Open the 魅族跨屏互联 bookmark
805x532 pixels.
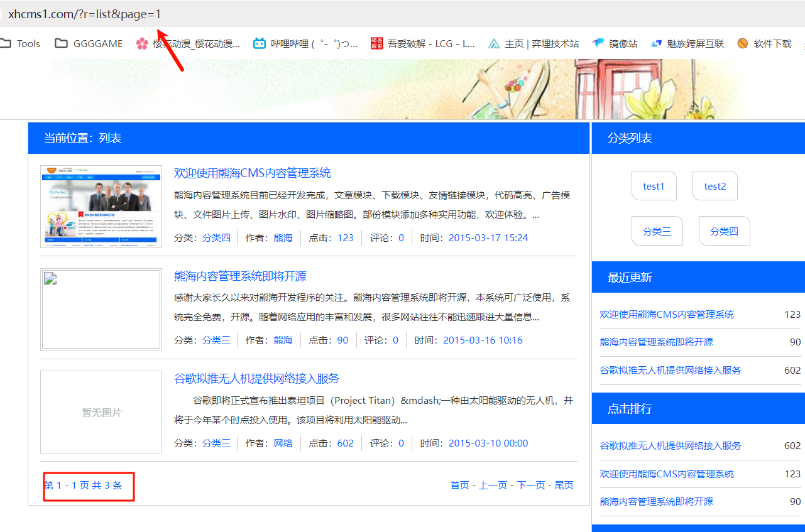pyautogui.click(x=687, y=43)
